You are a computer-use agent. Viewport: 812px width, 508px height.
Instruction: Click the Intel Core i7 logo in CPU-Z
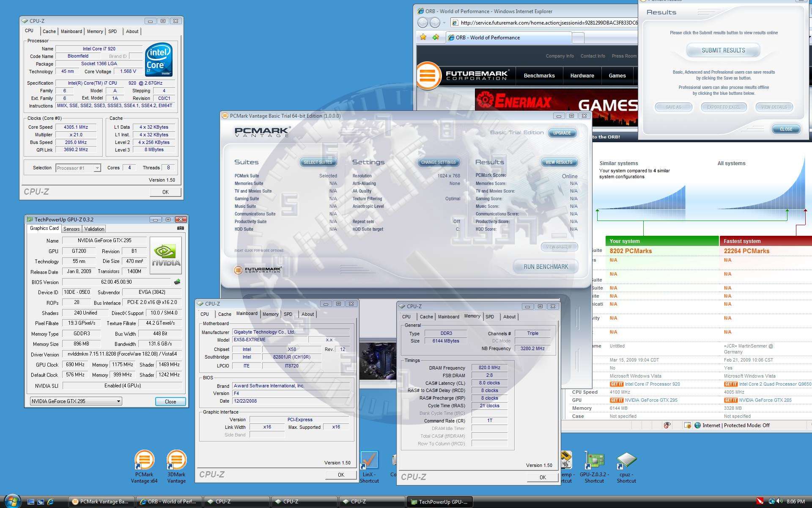[159, 60]
